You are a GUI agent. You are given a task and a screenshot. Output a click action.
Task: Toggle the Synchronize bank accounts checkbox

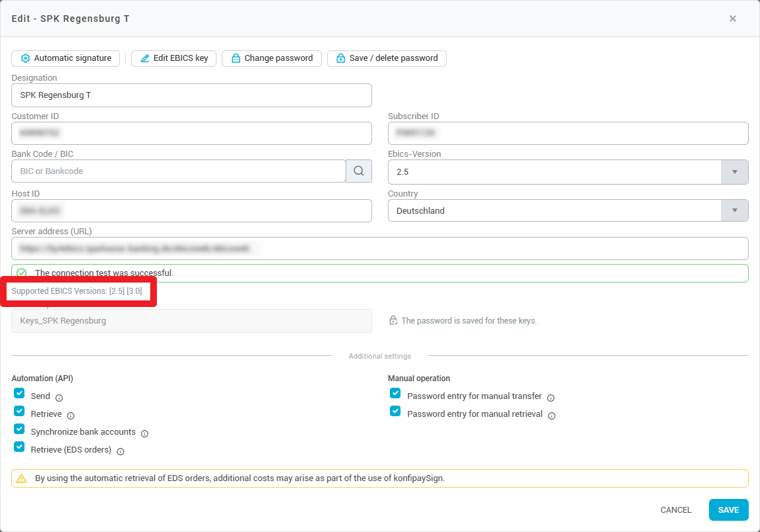pyautogui.click(x=19, y=429)
